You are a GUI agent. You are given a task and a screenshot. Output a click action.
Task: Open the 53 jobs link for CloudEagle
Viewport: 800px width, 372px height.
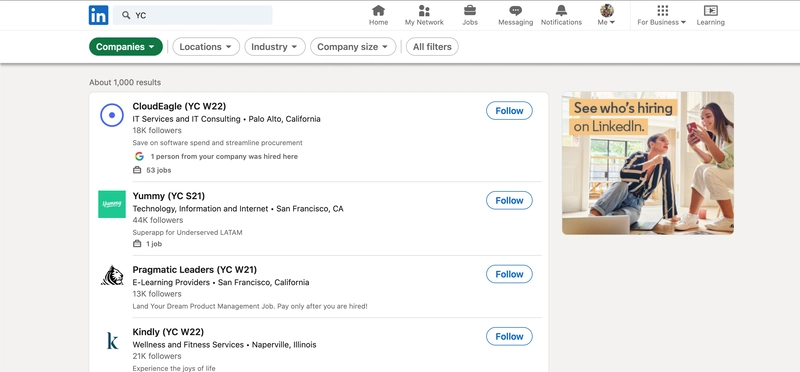[x=159, y=170]
